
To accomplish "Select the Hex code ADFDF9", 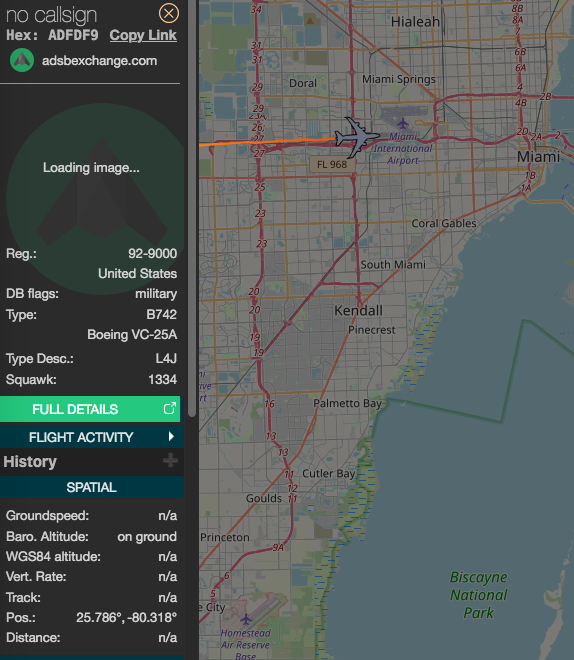I will (73, 35).
